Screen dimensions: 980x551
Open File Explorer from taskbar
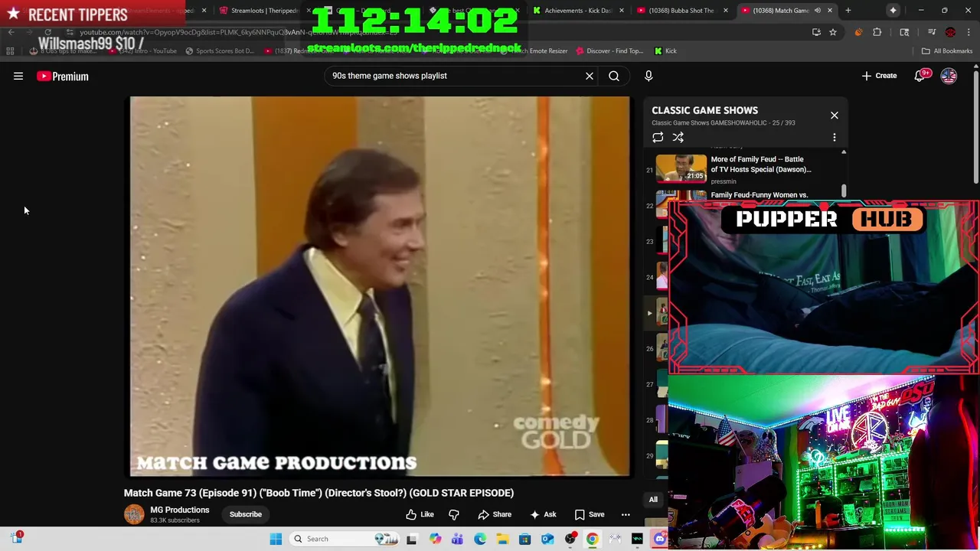(502, 539)
